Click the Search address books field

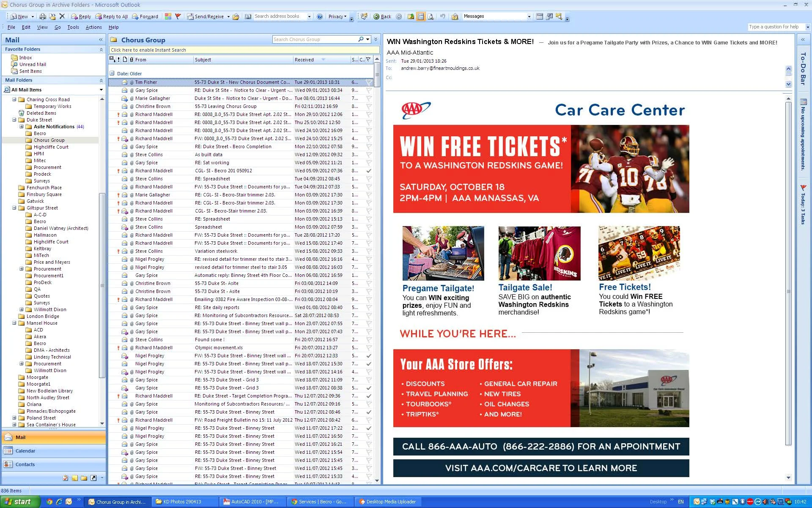(280, 17)
